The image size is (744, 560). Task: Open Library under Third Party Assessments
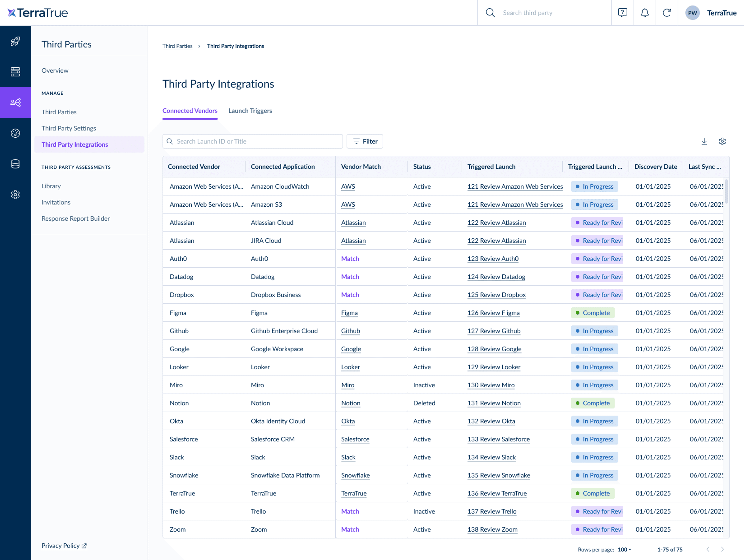coord(51,186)
